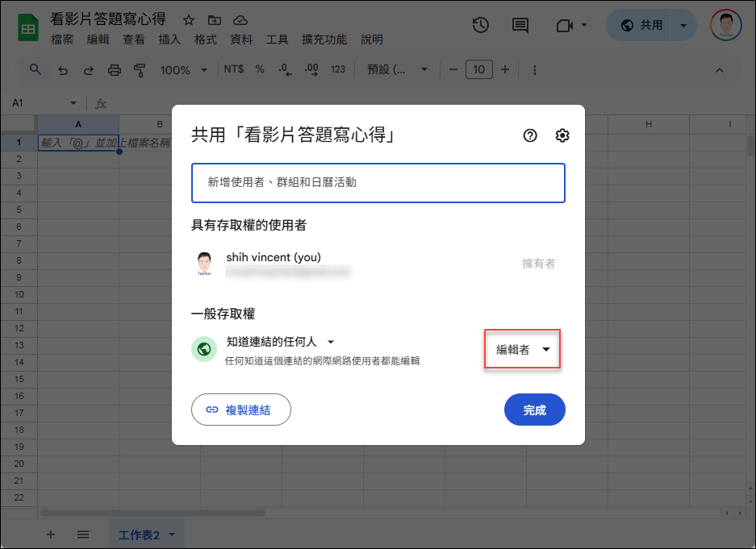Select cell A1 in the sheet
Screen dimensions: 756x549
point(78,143)
